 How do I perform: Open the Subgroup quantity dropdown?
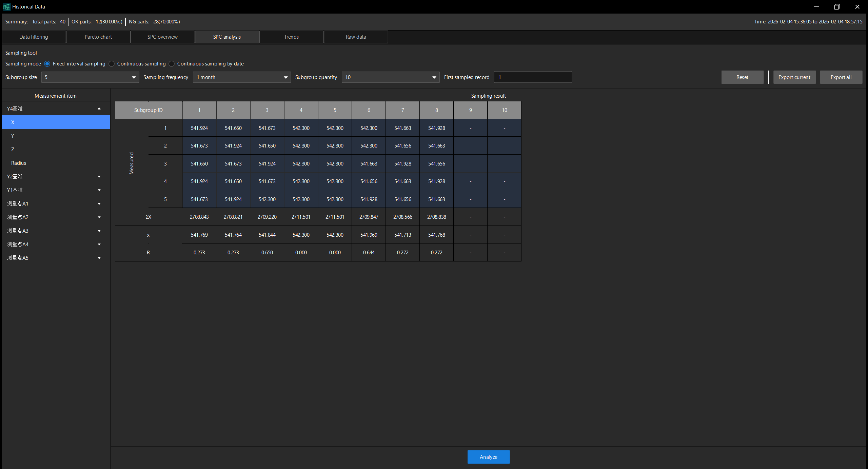click(x=390, y=77)
